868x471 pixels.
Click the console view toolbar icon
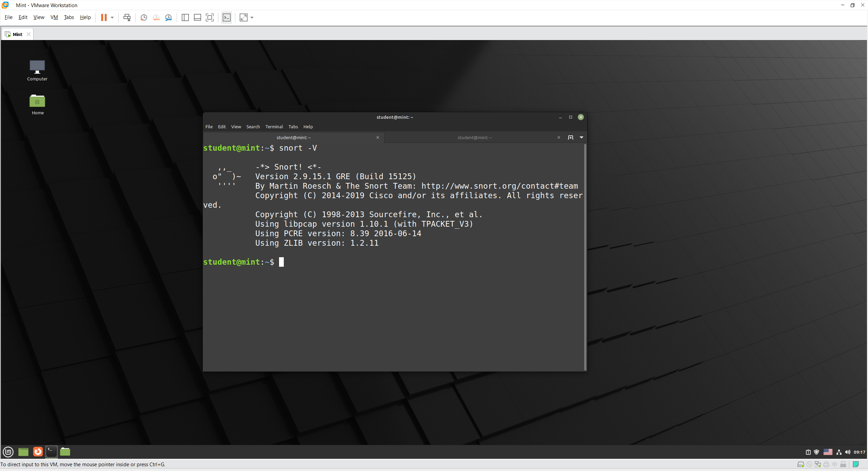tap(226, 17)
